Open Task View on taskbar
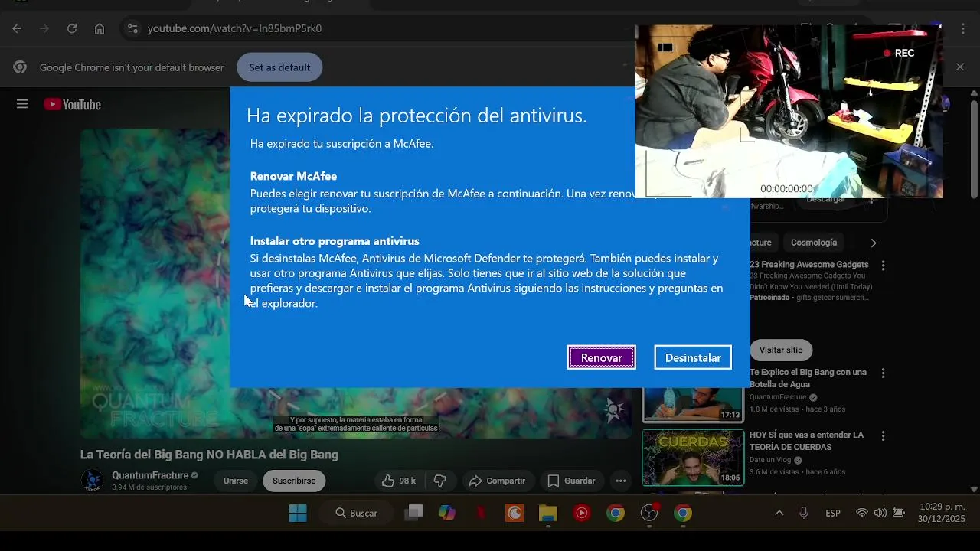The width and height of the screenshot is (980, 551). [413, 513]
